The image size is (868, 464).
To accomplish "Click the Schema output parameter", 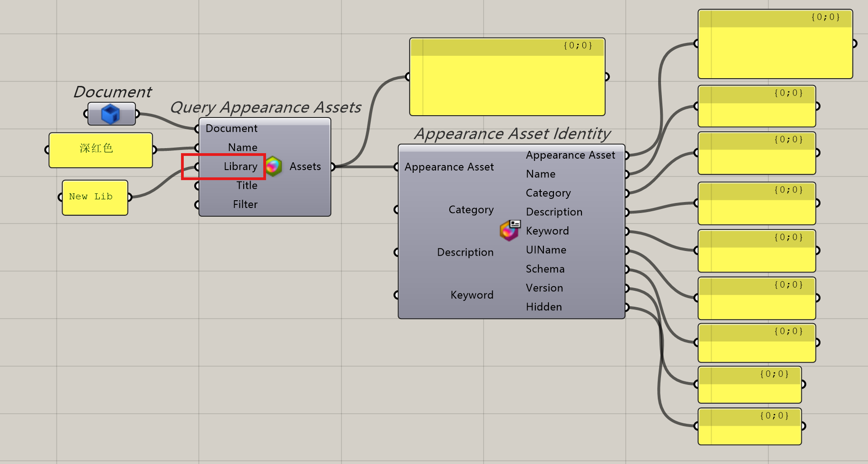I will coord(545,269).
